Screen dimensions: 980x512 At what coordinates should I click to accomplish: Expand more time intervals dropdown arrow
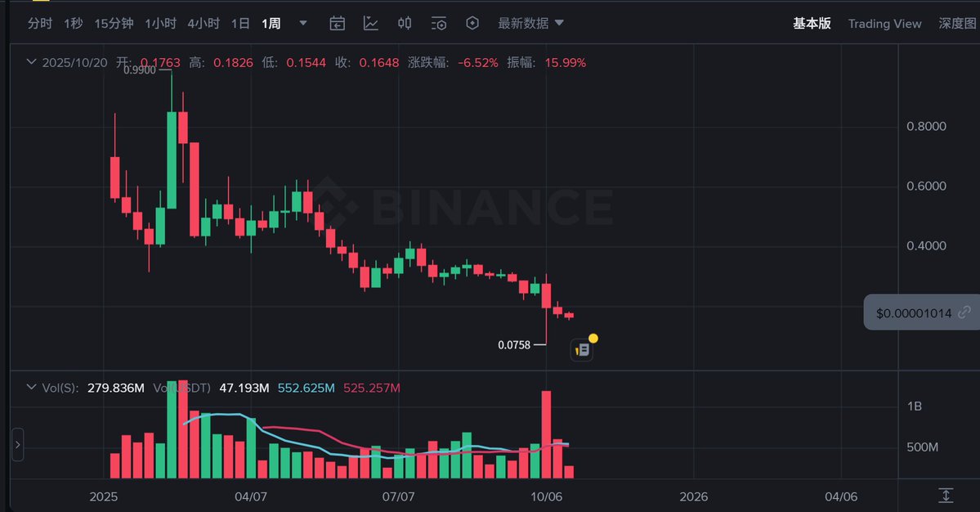click(x=303, y=24)
